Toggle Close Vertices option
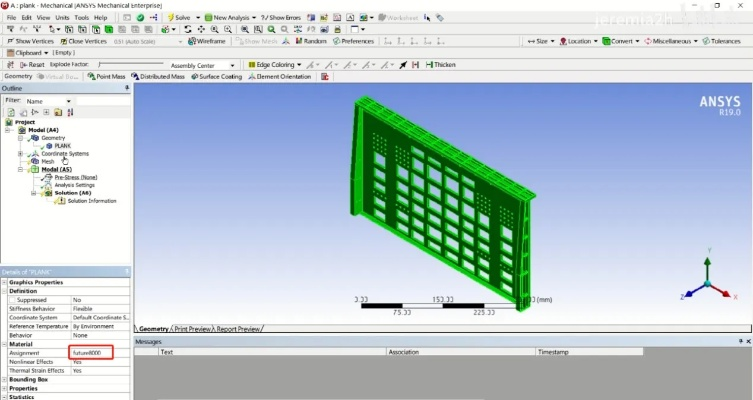Image resolution: width=753 pixels, height=400 pixels. (x=85, y=41)
